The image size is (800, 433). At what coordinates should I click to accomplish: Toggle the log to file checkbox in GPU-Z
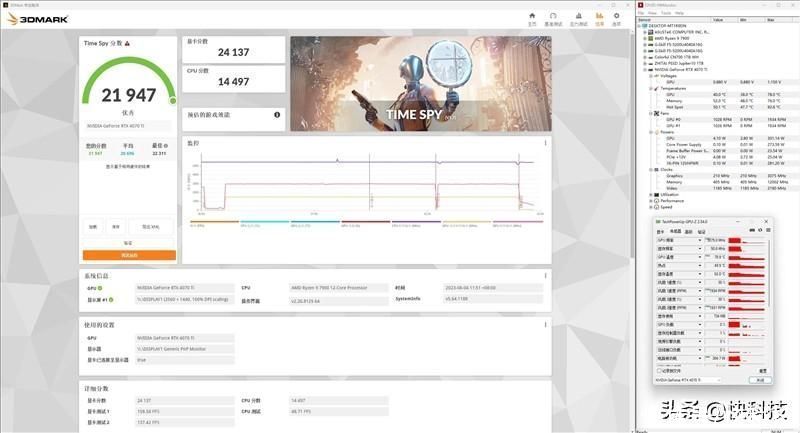click(x=659, y=371)
